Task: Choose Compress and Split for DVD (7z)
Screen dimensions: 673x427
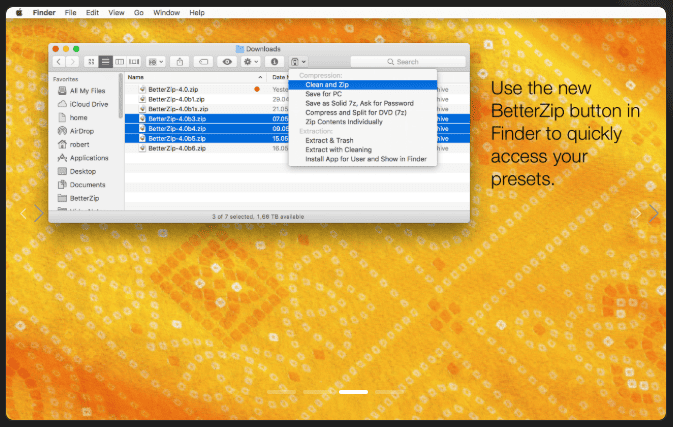Action: coord(363,112)
